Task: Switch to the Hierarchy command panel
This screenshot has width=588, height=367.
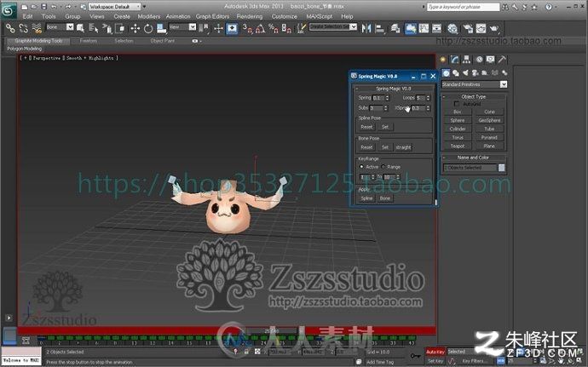Action: (x=466, y=60)
